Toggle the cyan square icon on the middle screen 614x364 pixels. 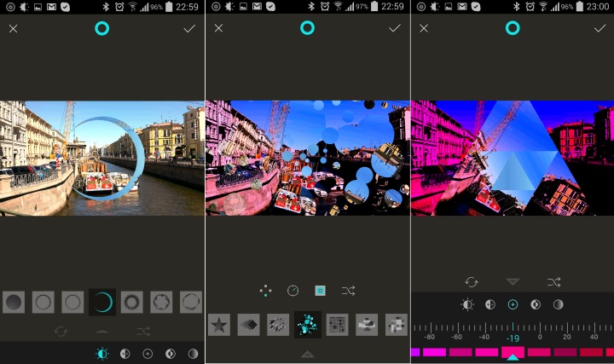pos(320,291)
